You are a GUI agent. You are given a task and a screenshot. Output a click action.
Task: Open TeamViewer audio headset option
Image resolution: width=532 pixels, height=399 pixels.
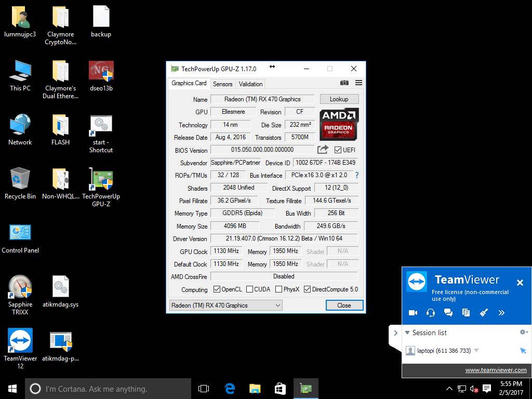pyautogui.click(x=431, y=313)
